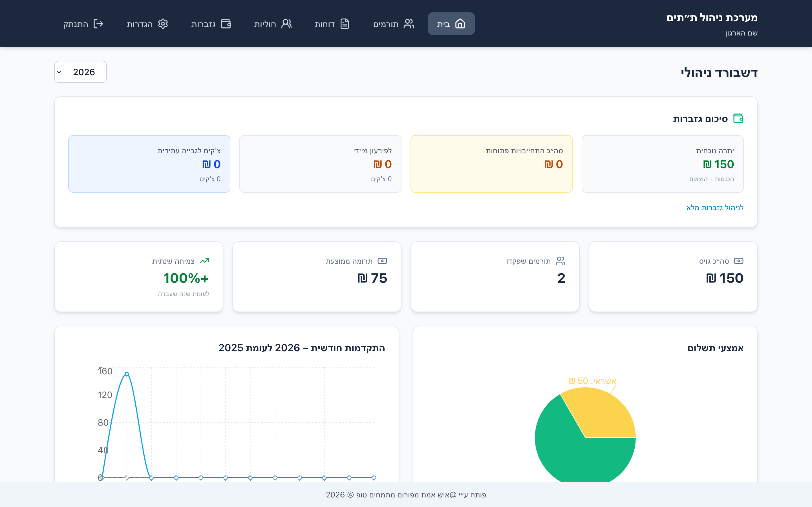This screenshot has height=507, width=812.
Task: Click the home icon in navbar
Action: (x=460, y=24)
